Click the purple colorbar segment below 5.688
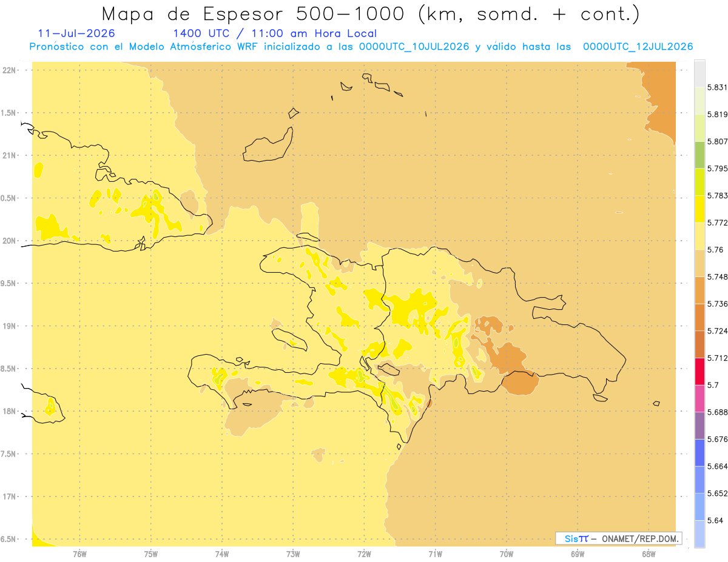This screenshot has width=728, height=562. (x=699, y=425)
